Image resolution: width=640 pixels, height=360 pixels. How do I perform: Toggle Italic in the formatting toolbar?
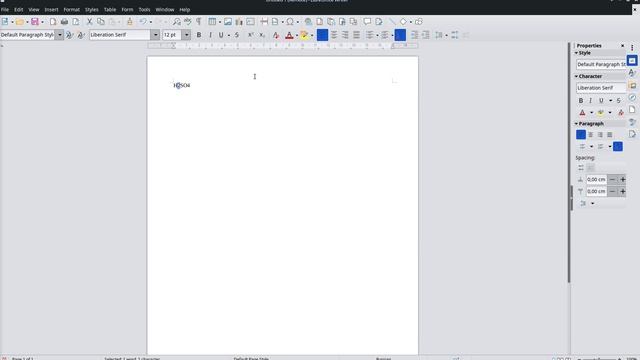(210, 35)
